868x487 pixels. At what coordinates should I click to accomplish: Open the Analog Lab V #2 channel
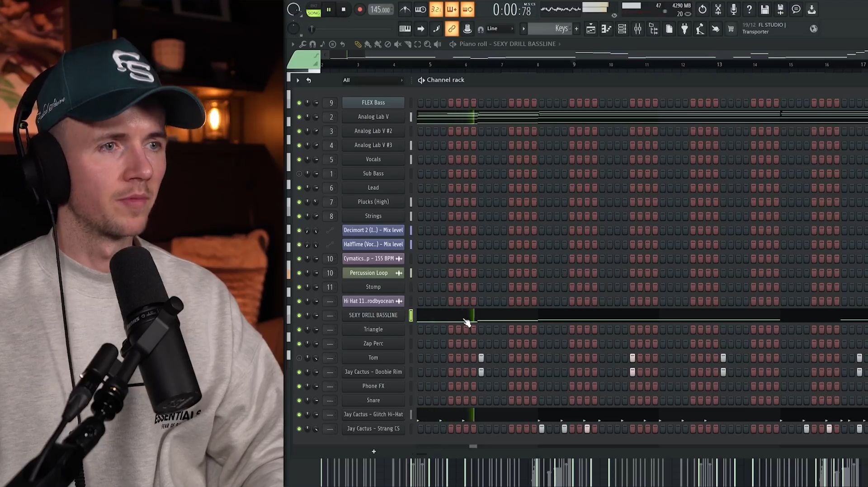point(373,131)
